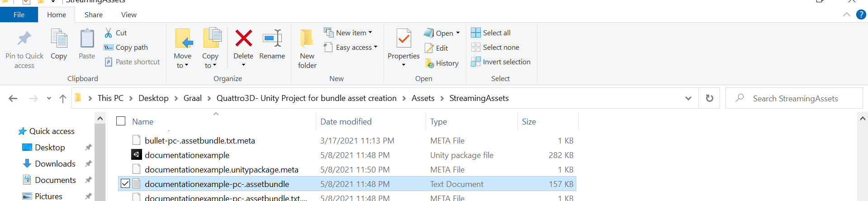Switch to the View ribbon tab

coord(128,15)
